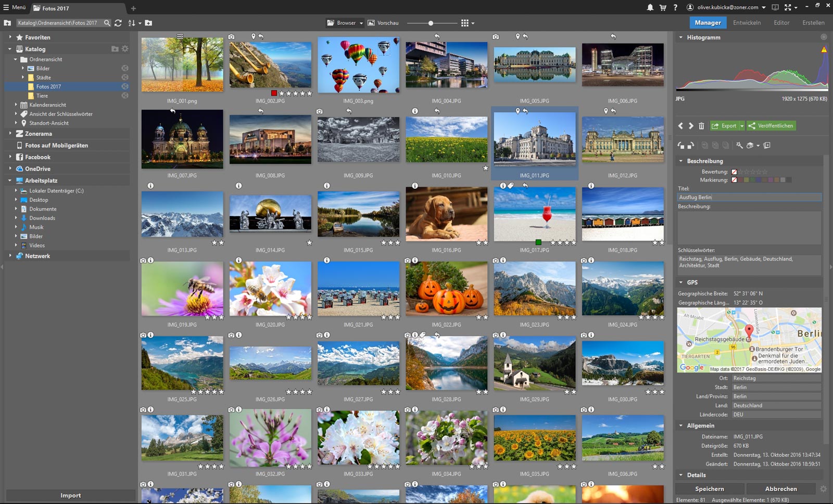Screen dimensions: 833x504
Task: Click the Export button
Action: (x=724, y=126)
